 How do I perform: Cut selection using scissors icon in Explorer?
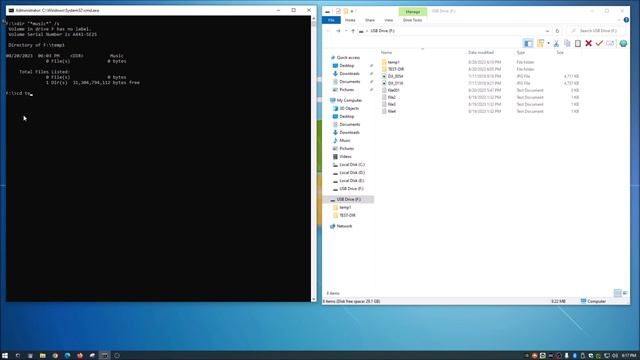tap(556, 43)
